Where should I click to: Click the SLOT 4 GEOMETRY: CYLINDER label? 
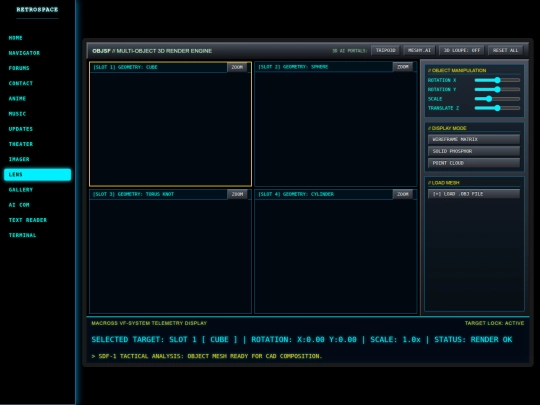296,194
